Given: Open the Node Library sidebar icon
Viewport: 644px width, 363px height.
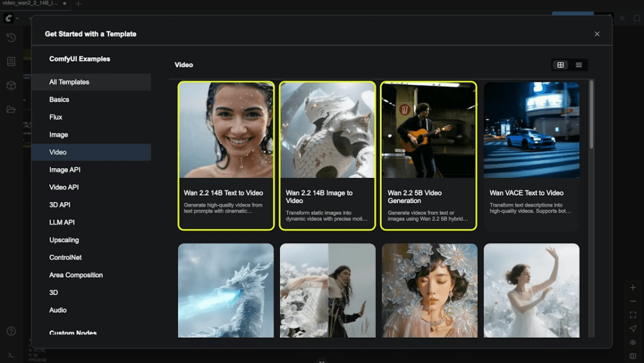Looking at the screenshot, I should pyautogui.click(x=11, y=62).
